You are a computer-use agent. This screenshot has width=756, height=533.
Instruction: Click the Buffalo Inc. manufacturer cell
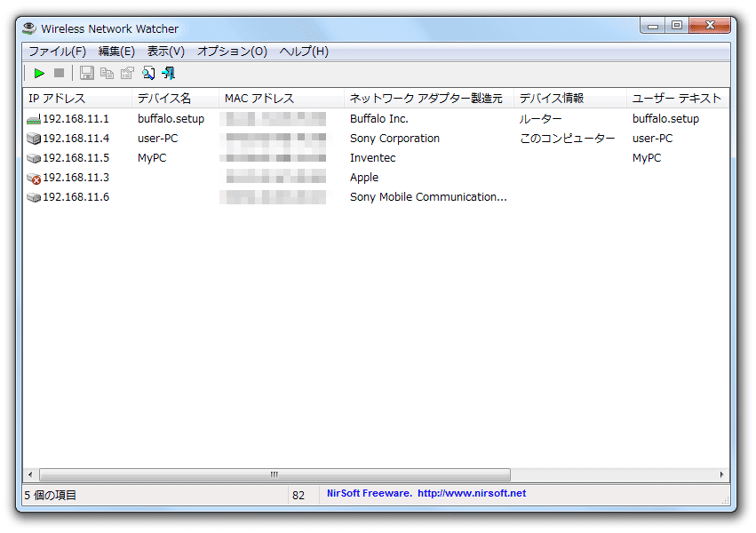pos(379,118)
